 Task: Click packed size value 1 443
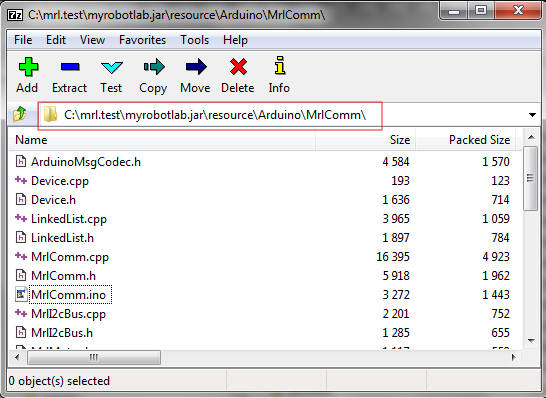click(496, 295)
